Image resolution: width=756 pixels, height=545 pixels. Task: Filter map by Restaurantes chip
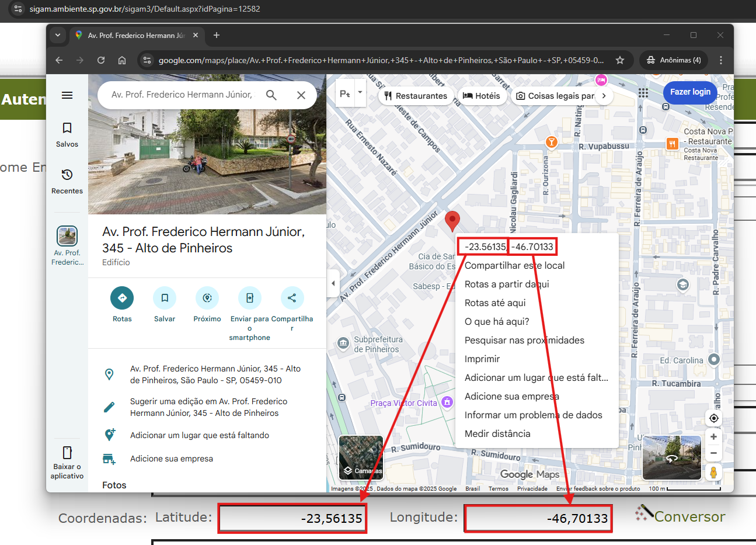point(416,96)
